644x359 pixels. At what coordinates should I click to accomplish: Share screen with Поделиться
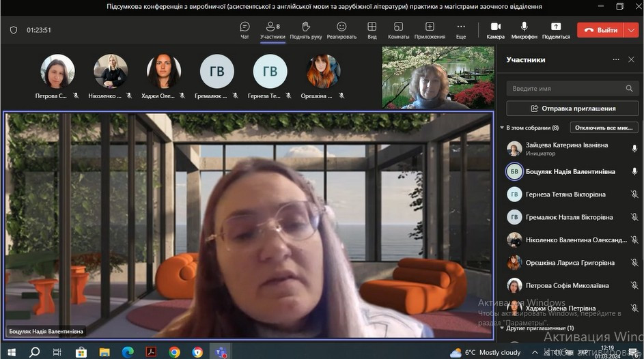(556, 30)
